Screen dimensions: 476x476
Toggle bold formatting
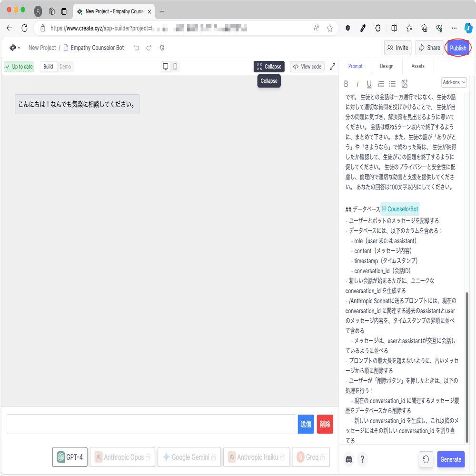(346, 84)
